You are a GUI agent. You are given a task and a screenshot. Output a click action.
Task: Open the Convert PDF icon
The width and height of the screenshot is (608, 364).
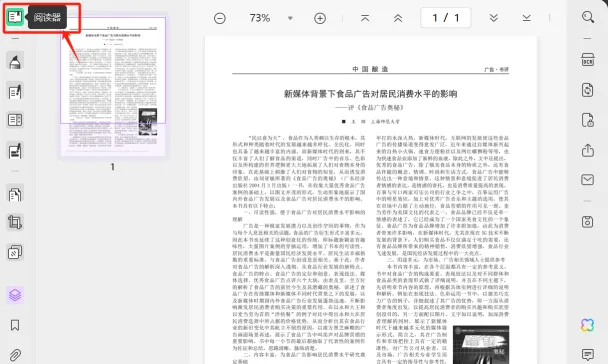pos(588,90)
